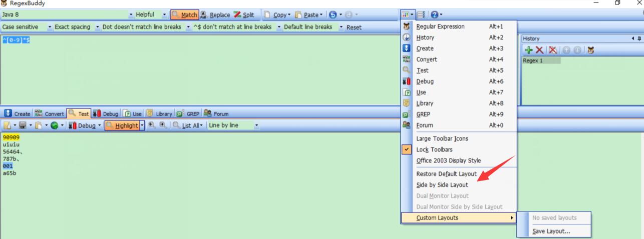
Task: Switch to the Debug tab
Action: click(106, 113)
